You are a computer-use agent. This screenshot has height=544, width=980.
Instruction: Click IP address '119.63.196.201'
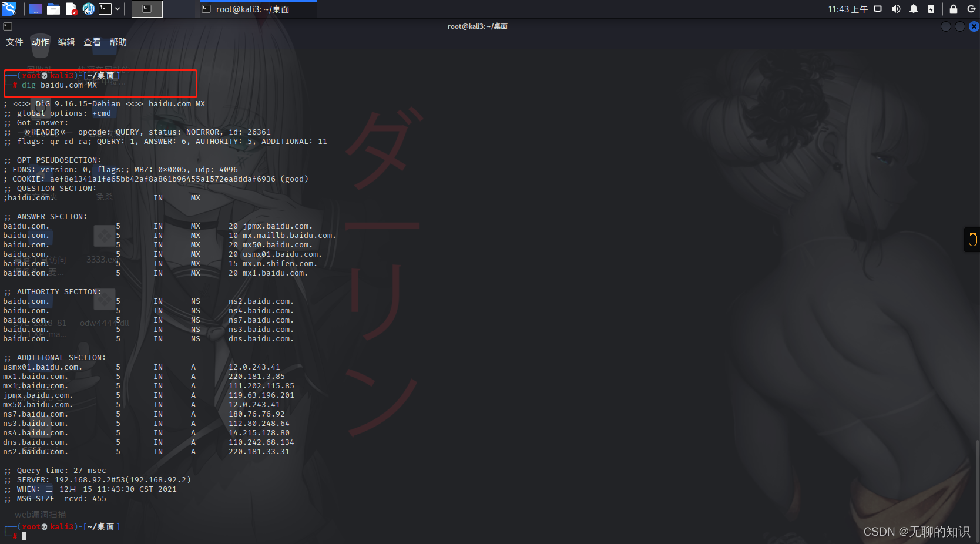coord(261,395)
